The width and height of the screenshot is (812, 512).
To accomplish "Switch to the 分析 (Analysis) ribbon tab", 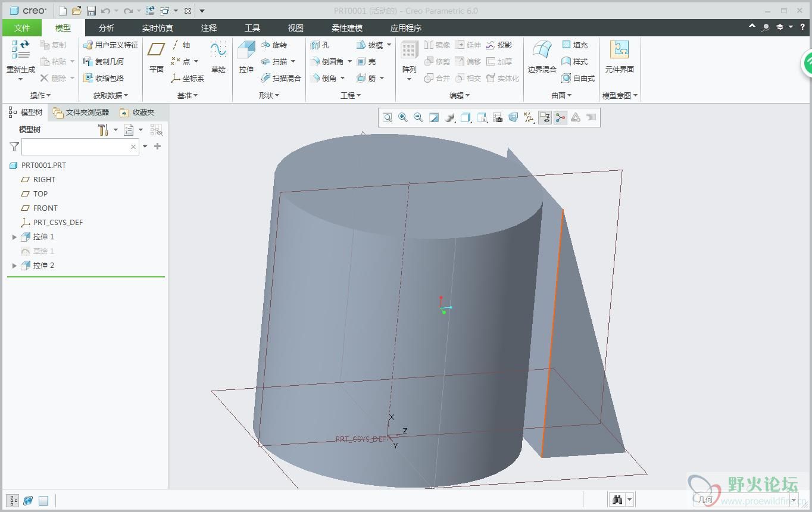I will [107, 28].
